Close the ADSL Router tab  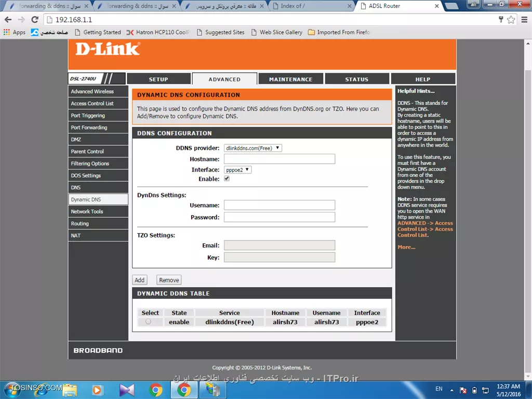pos(436,6)
